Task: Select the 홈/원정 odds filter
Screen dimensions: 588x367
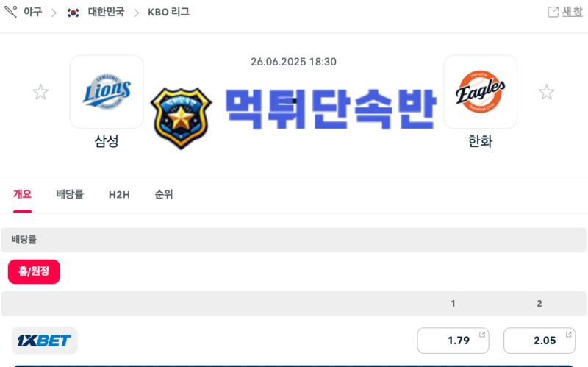Action: click(x=34, y=271)
